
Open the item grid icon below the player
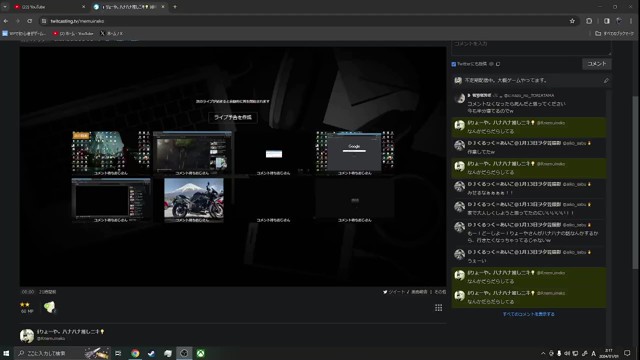click(x=438, y=308)
